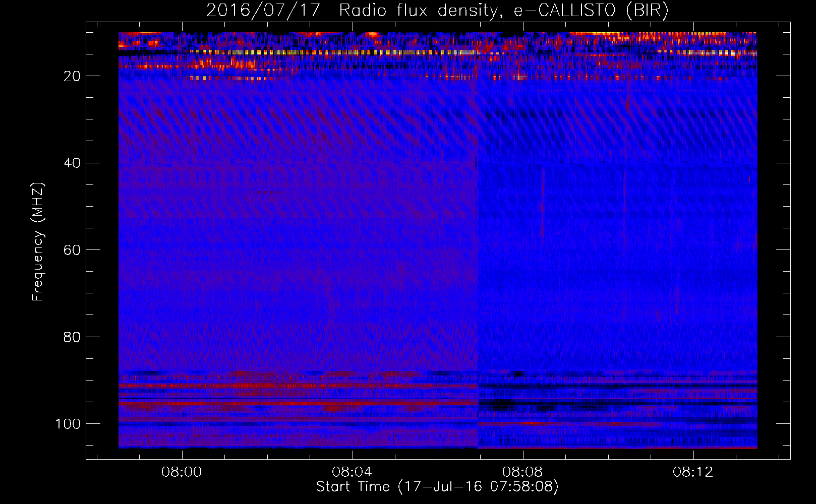The width and height of the screenshot is (816, 504).
Task: Click the 'Start Time (17-Jul-16 07:58:08)' axis label
Action: [x=437, y=487]
